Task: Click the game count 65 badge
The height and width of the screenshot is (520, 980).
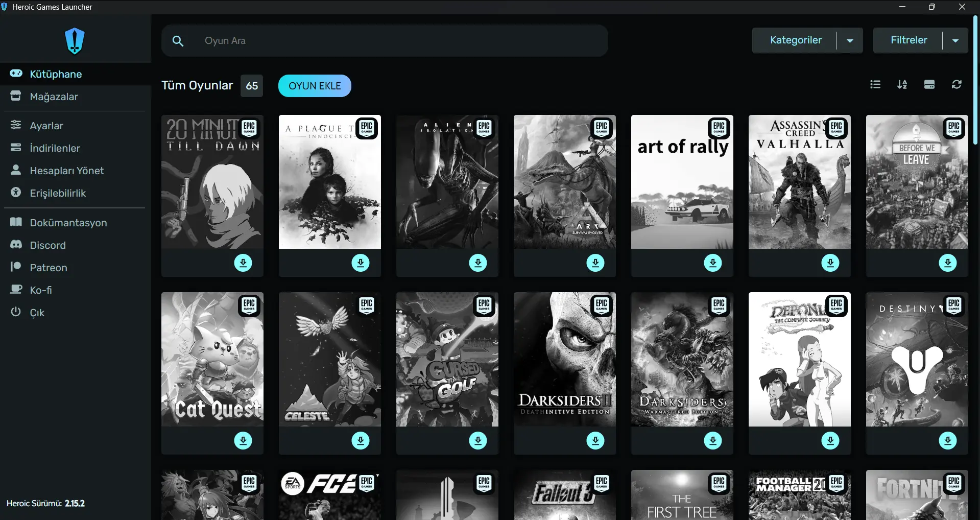Action: (x=252, y=86)
